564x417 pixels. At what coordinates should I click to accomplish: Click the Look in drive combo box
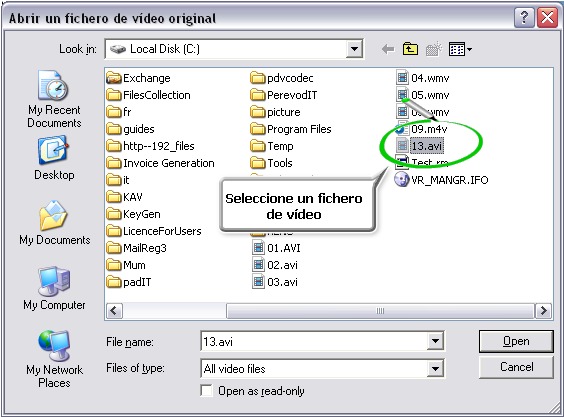point(234,49)
